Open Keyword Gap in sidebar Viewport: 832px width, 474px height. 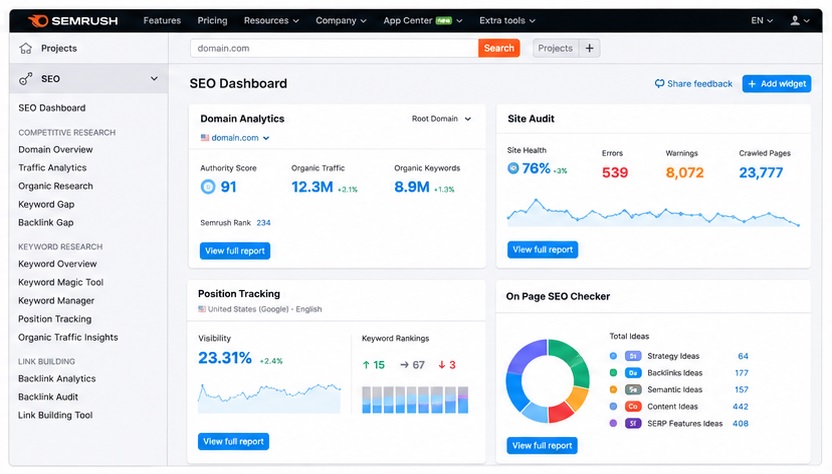[46, 204]
